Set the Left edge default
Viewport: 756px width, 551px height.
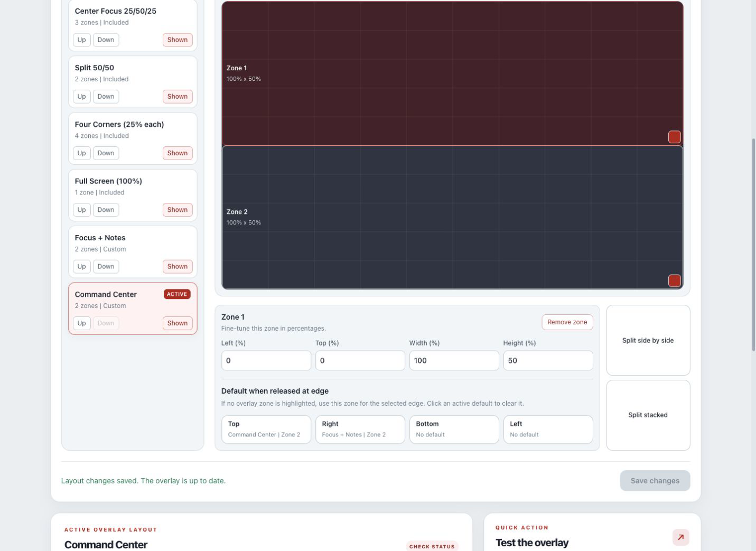(548, 429)
